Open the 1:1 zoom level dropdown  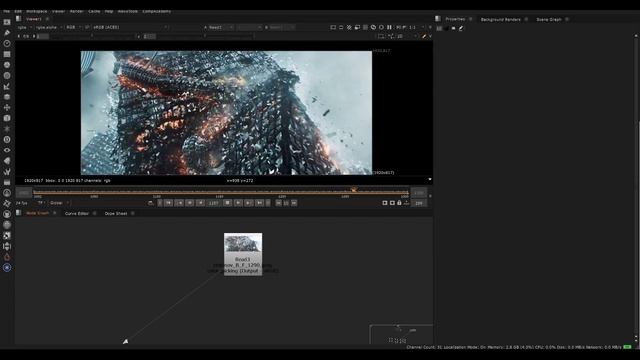coord(416,27)
